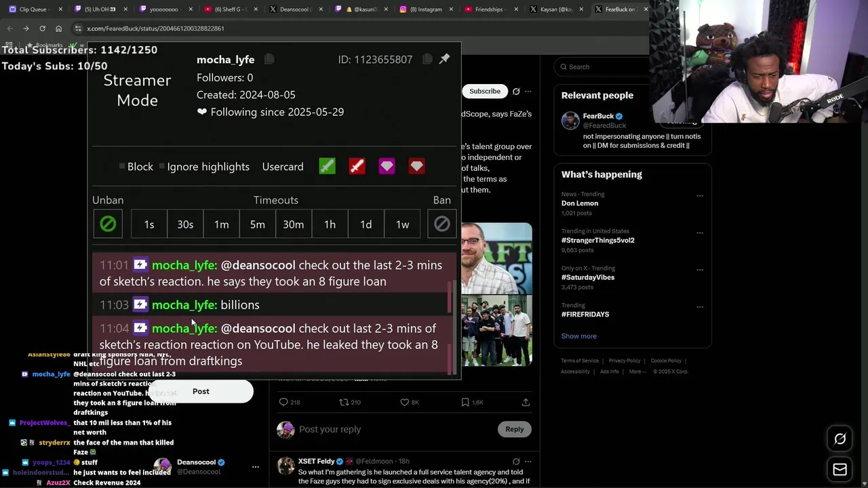
Task: Open the group photo image
Action: [496, 330]
